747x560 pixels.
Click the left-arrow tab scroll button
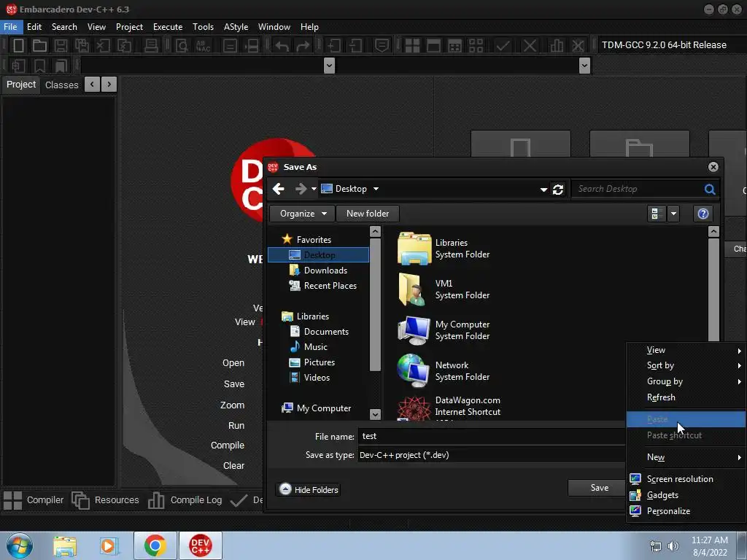click(x=92, y=85)
